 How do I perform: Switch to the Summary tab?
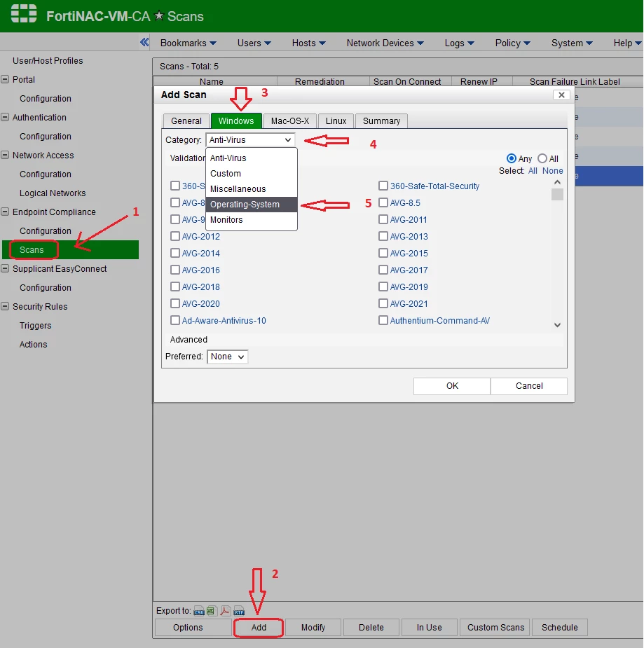click(x=381, y=121)
